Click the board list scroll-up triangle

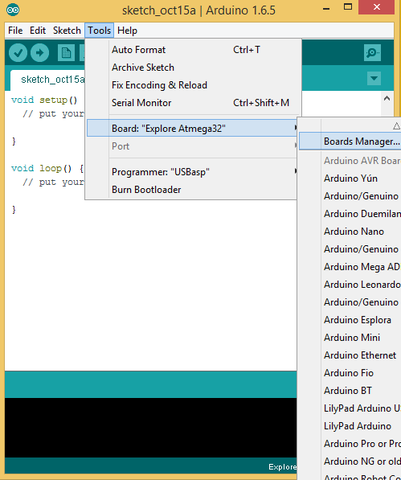(396, 126)
